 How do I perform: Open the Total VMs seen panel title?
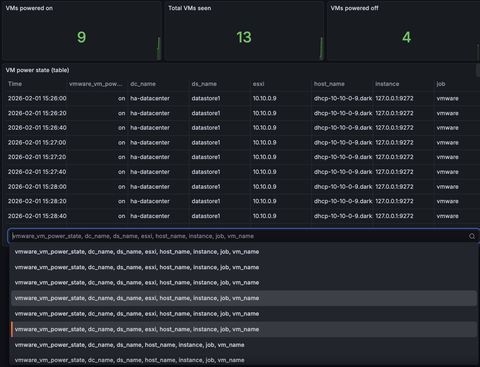190,8
